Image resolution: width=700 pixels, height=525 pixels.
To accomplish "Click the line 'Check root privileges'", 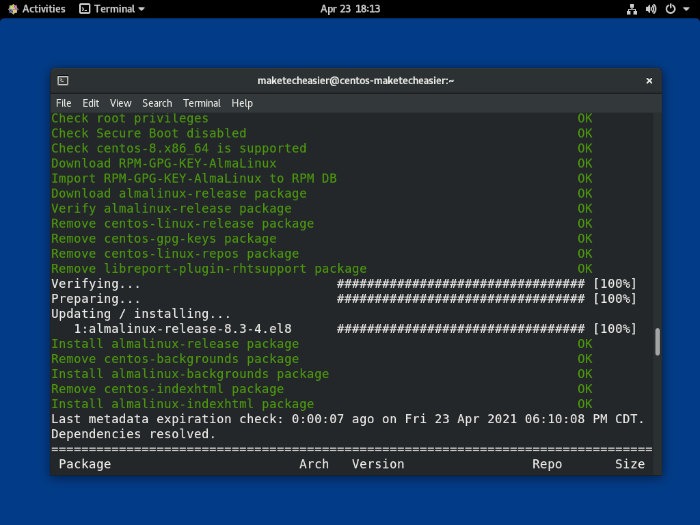I will pos(129,118).
